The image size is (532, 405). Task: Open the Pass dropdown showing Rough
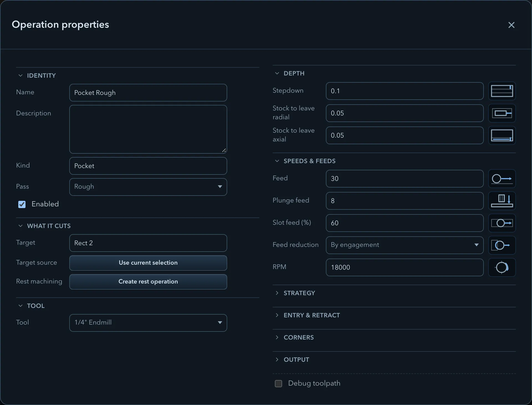pos(148,187)
